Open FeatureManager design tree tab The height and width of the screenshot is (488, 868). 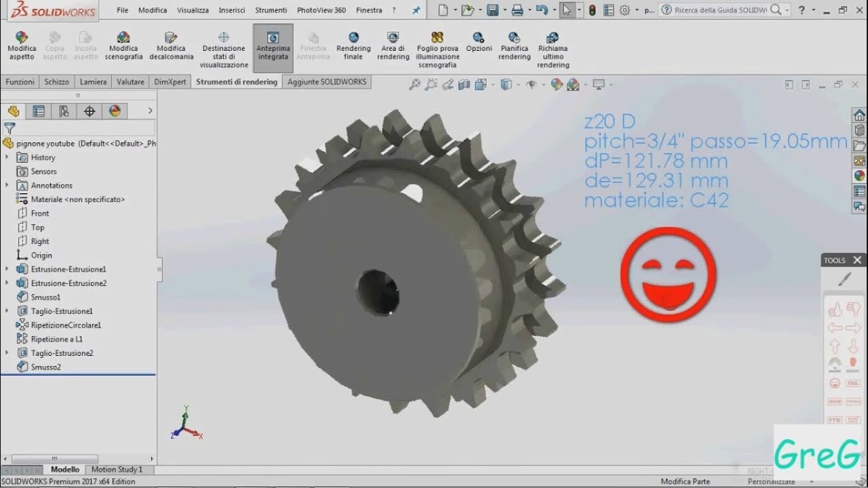click(x=14, y=111)
